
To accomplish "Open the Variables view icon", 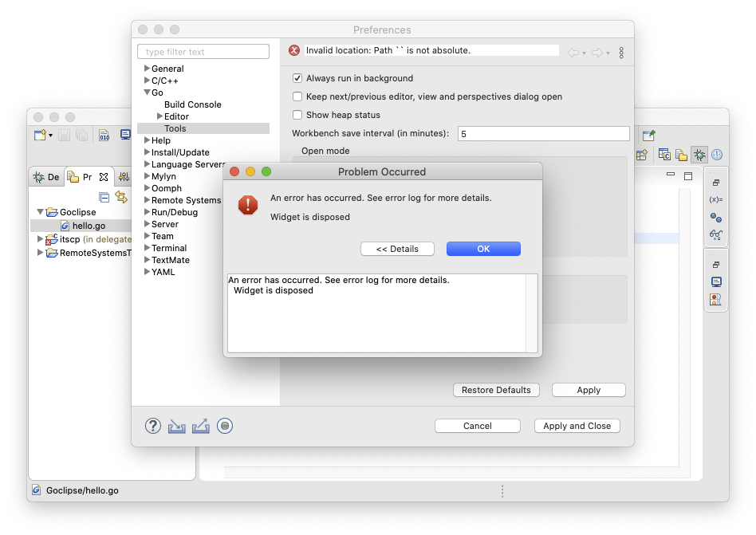I will (x=715, y=199).
